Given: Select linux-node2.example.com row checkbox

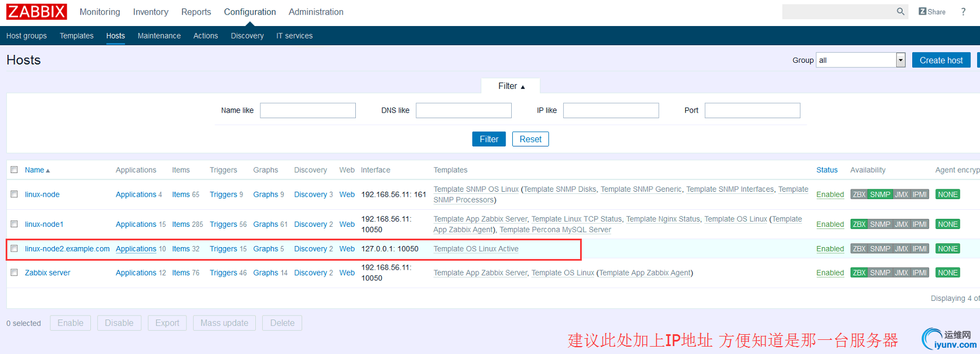Looking at the screenshot, I should click(14, 248).
